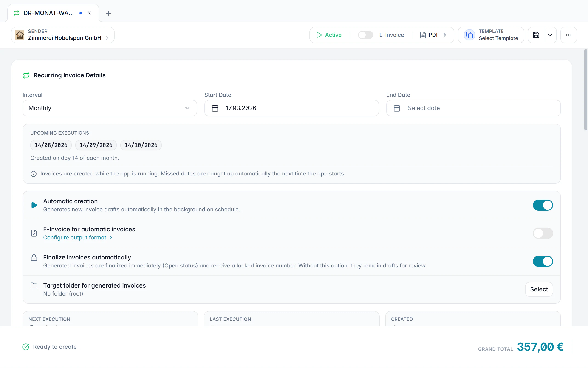This screenshot has width=588, height=368.
Task: Disable Finalize invoices automatically toggle
Action: [x=543, y=261]
